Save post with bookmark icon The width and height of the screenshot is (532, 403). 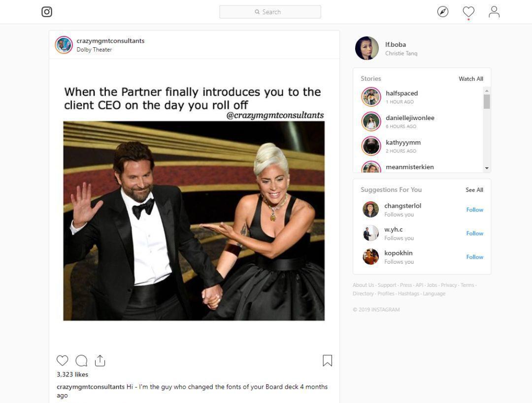click(328, 360)
